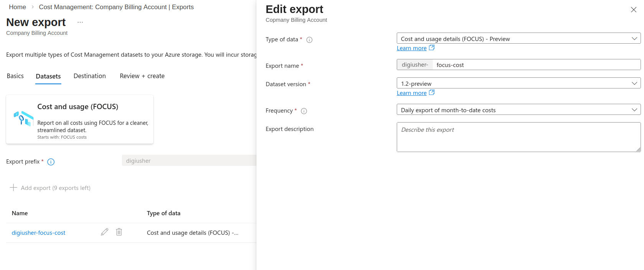Select the Cost and usage (FOCUS) card

[x=80, y=119]
